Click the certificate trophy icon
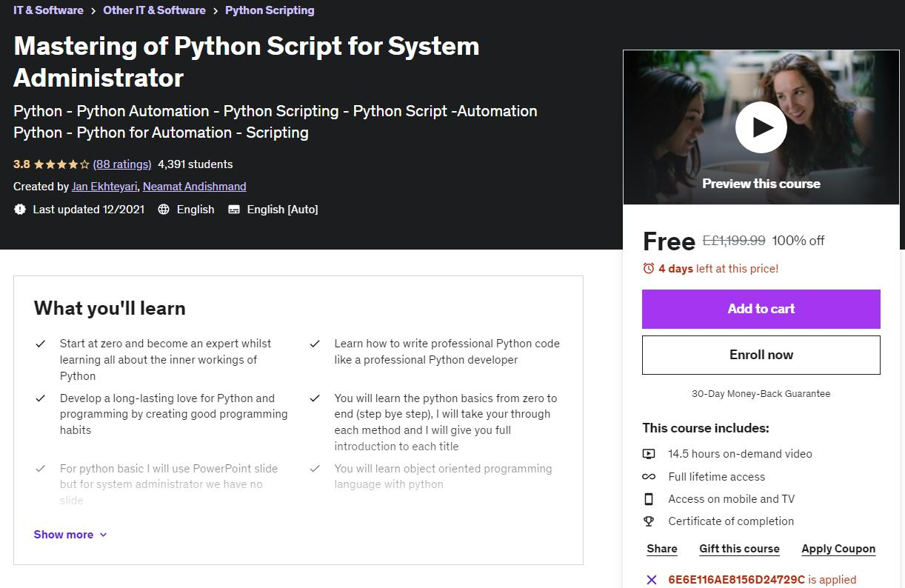 coord(649,521)
